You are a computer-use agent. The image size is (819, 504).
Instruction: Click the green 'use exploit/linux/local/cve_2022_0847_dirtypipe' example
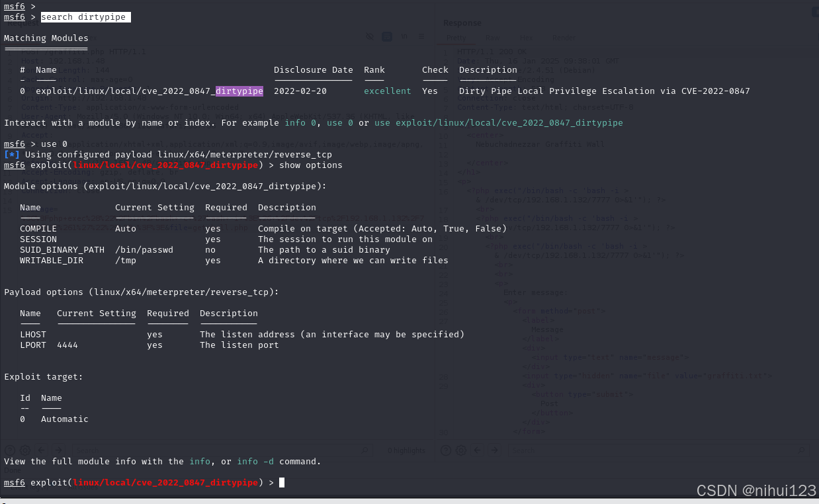coord(499,122)
